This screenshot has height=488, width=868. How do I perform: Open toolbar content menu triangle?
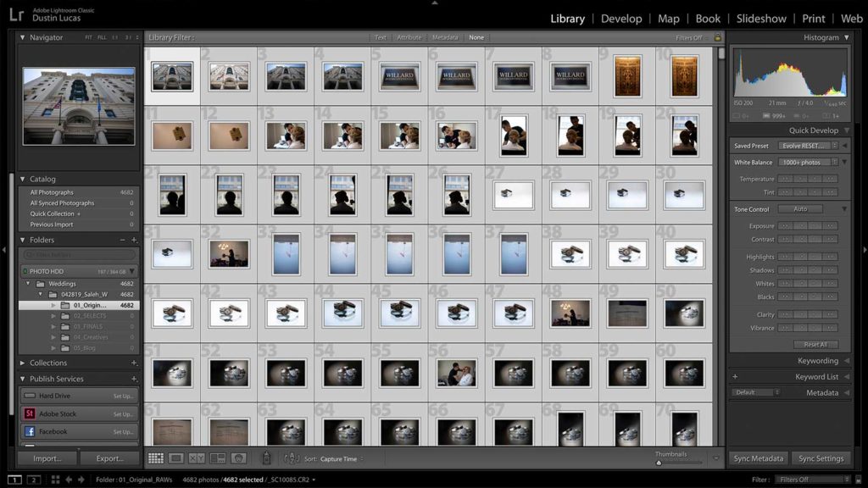(715, 458)
